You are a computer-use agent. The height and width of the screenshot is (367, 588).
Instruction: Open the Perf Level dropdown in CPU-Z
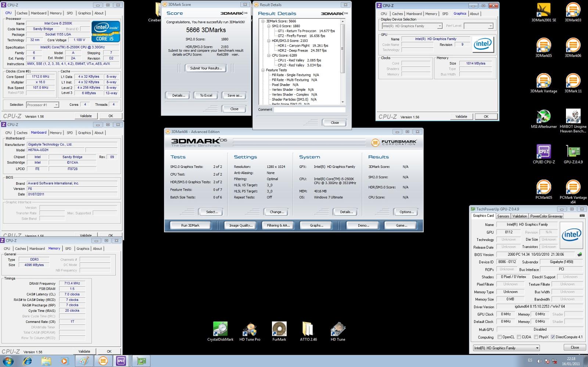point(478,26)
